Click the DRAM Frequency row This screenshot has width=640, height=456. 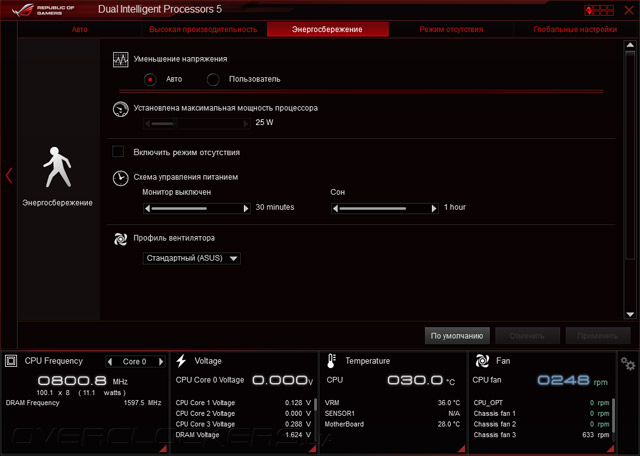(x=83, y=403)
